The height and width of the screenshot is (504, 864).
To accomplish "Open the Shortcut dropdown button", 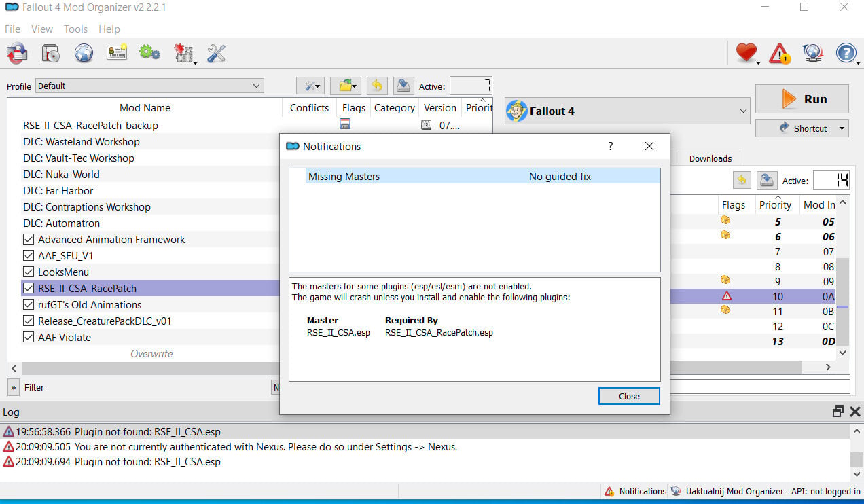I will pos(802,128).
